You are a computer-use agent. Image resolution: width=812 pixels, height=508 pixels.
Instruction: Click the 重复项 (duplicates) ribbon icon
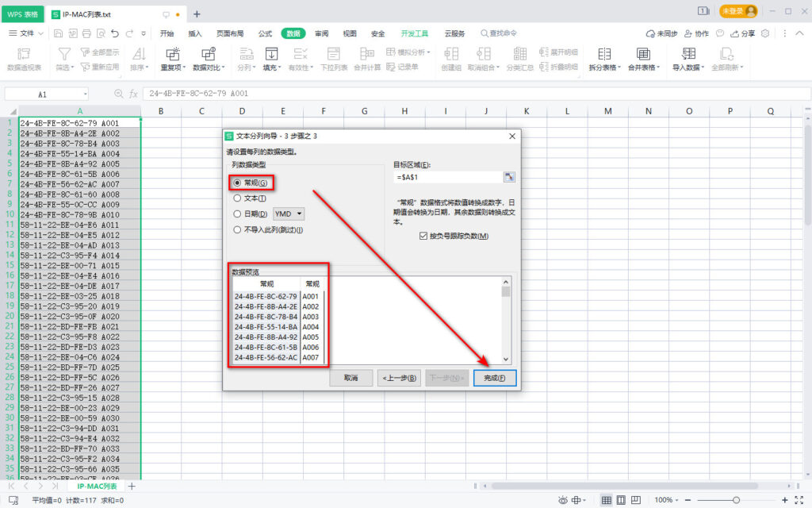click(172, 54)
